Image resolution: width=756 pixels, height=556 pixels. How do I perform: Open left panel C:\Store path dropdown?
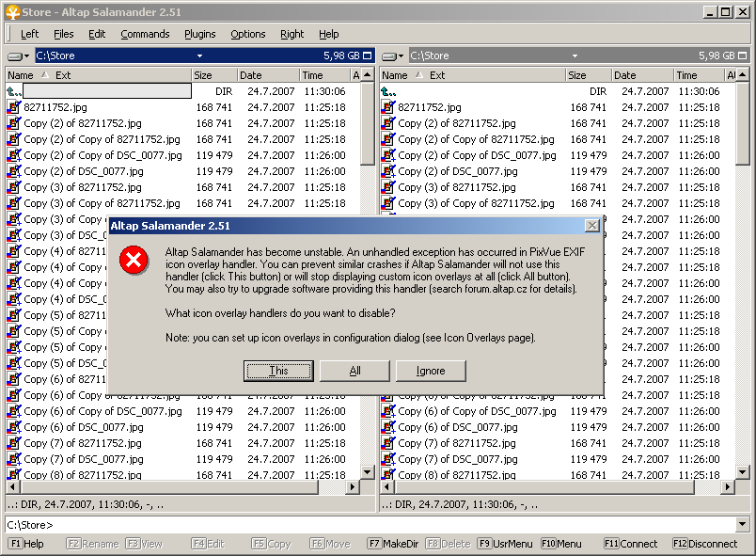click(x=199, y=56)
